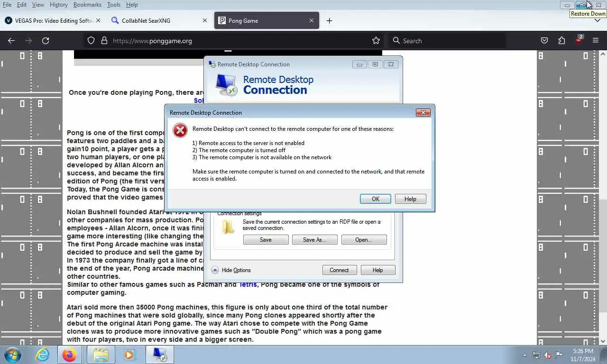Open the View menu
The height and width of the screenshot is (364, 607).
click(x=38, y=5)
